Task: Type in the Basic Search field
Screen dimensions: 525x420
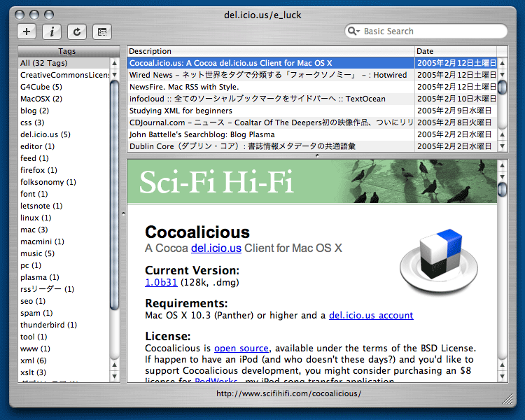Action: [x=430, y=31]
